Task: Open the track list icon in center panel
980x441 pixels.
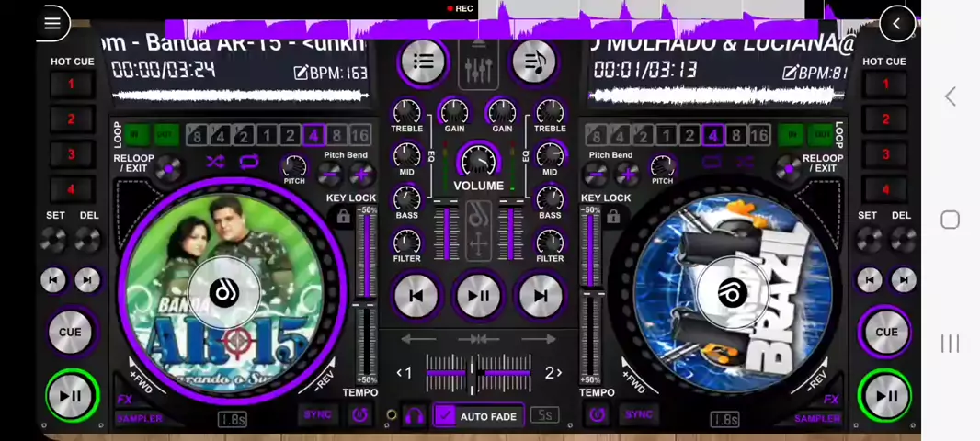Action: (x=423, y=62)
